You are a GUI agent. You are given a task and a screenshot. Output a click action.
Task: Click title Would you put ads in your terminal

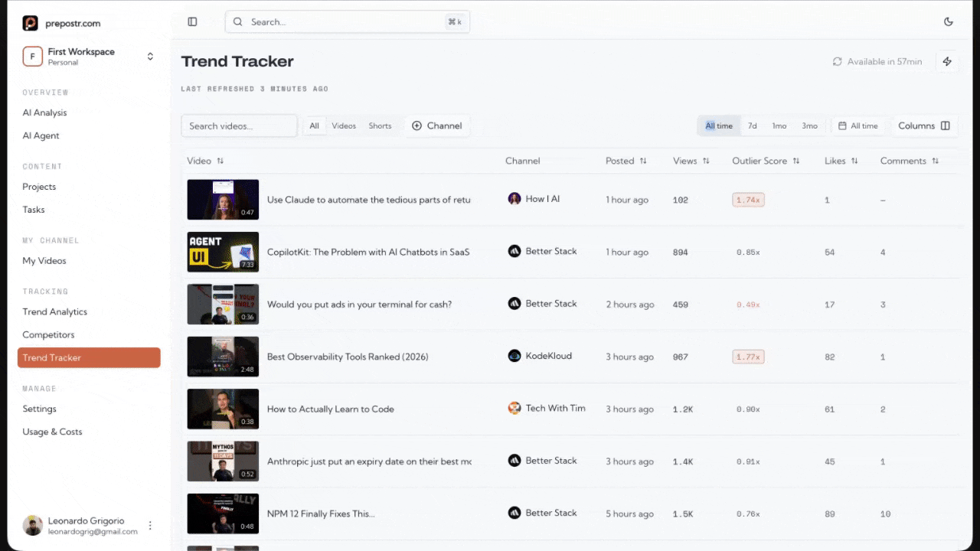pos(359,304)
